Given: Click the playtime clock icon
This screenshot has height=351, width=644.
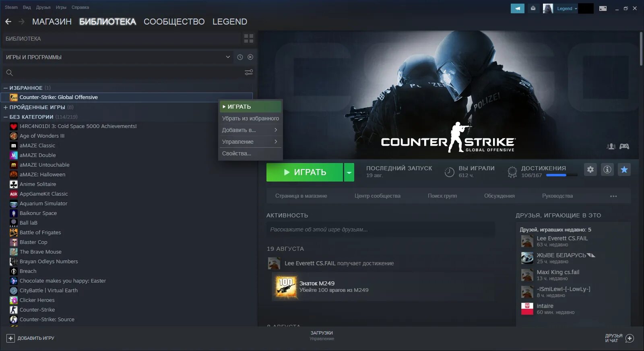Looking at the screenshot, I should coord(449,172).
